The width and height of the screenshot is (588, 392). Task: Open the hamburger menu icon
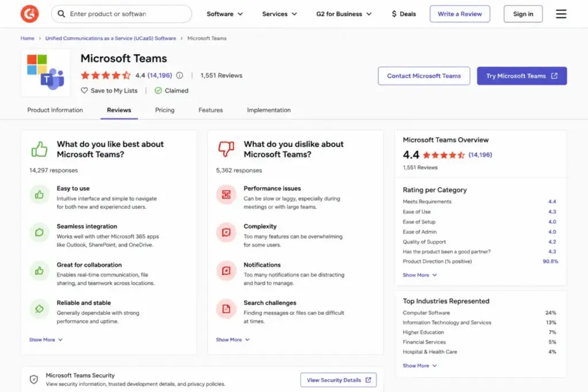[x=561, y=14]
